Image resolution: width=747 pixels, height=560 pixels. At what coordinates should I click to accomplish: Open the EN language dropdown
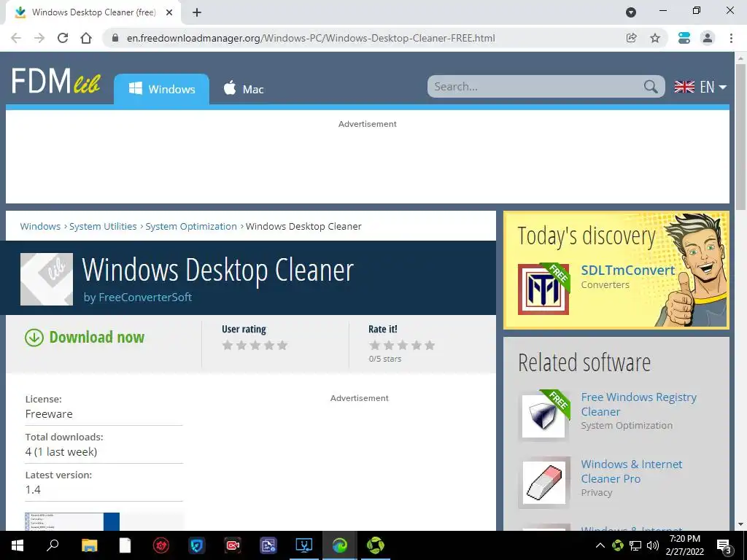[x=700, y=87]
